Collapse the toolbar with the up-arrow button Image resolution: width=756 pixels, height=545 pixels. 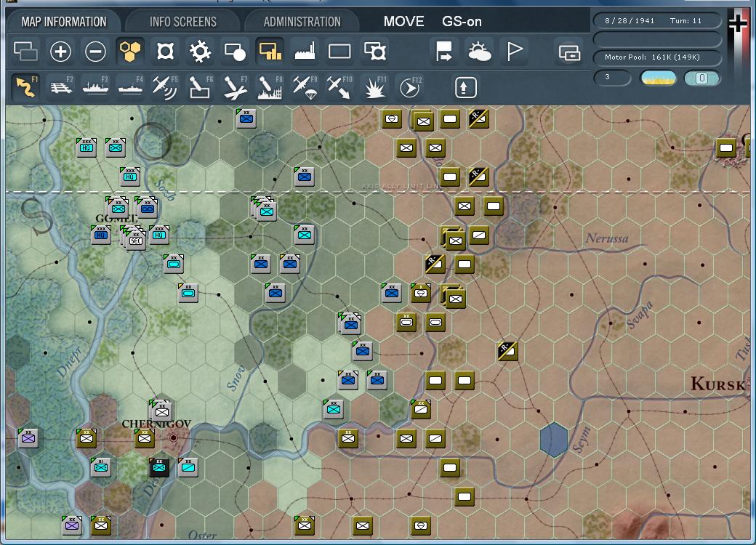[465, 86]
